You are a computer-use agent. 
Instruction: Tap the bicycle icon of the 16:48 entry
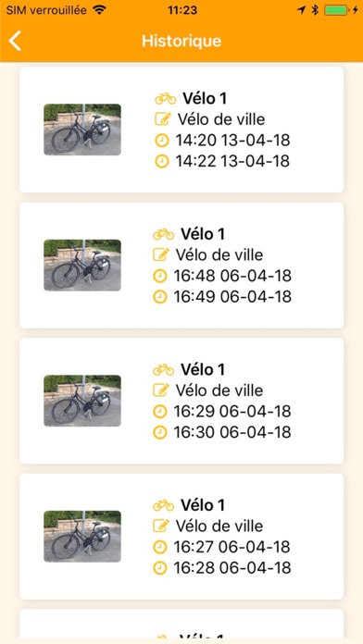click(164, 234)
